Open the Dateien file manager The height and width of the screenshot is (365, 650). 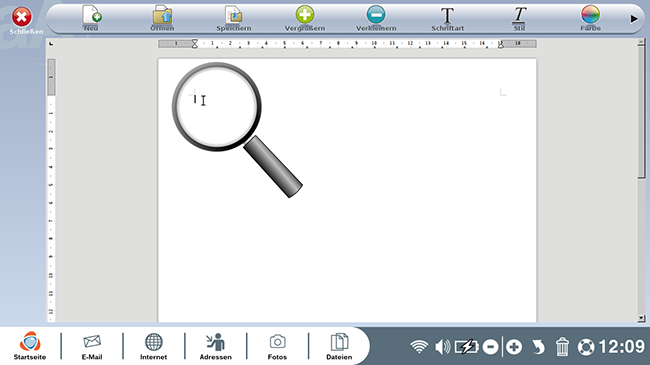pos(339,346)
